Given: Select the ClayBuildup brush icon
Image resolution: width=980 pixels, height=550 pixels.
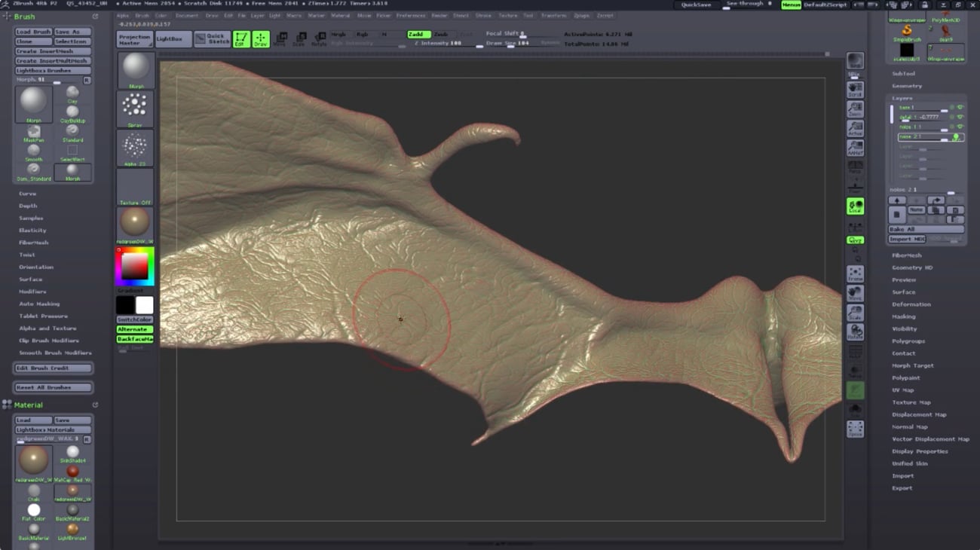Looking at the screenshot, I should (x=72, y=114).
